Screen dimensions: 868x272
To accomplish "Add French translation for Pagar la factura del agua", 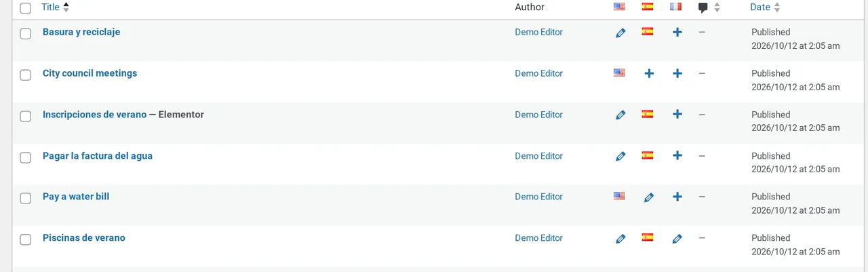I will [x=677, y=156].
